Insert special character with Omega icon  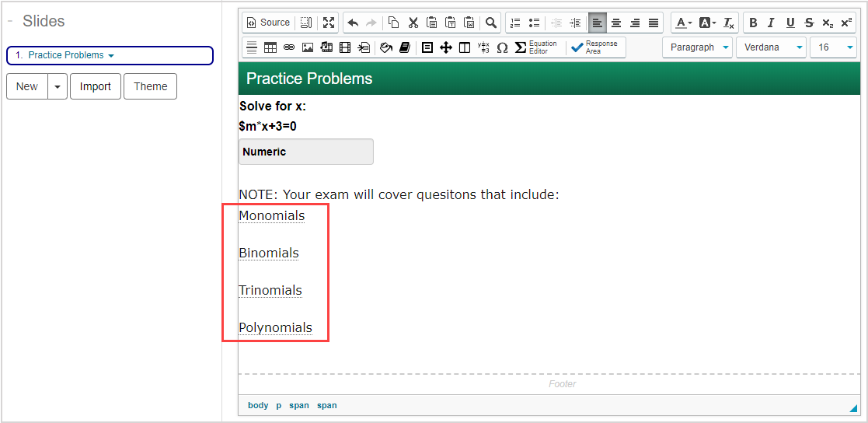click(x=502, y=47)
